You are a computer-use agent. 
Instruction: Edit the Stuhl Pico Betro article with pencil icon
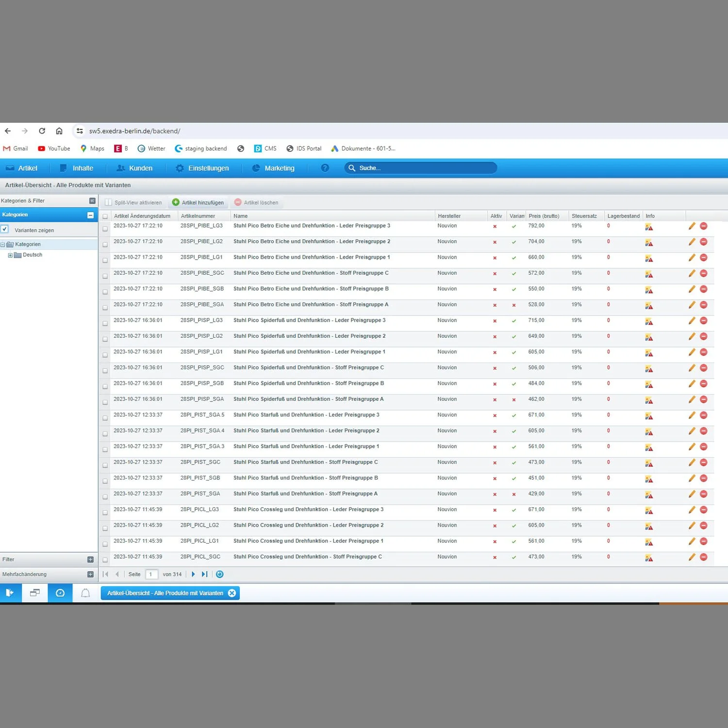(x=692, y=226)
